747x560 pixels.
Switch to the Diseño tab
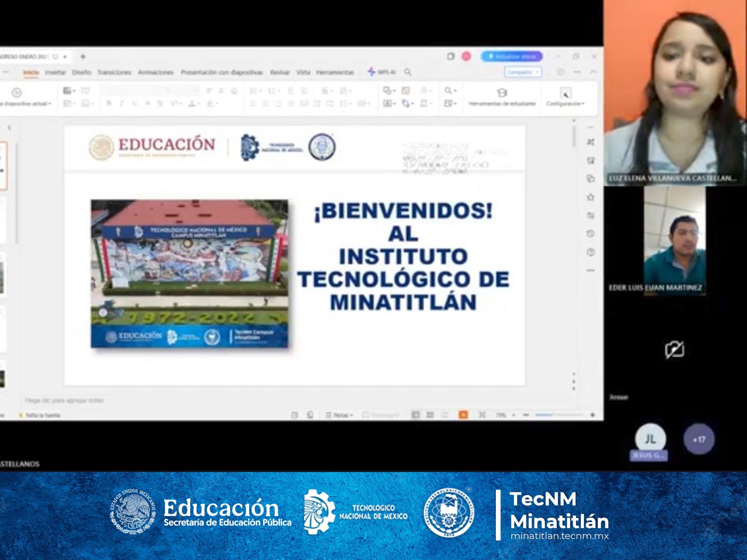(x=82, y=72)
